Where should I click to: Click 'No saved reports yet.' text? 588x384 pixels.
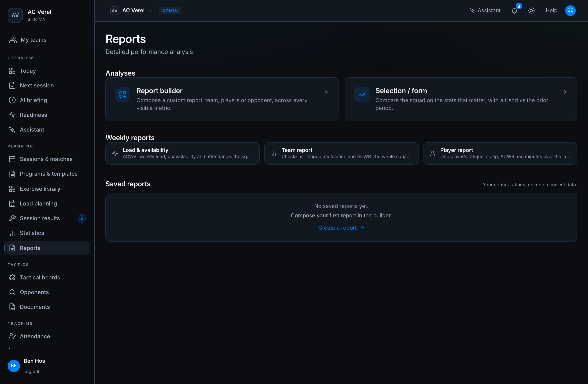341,206
